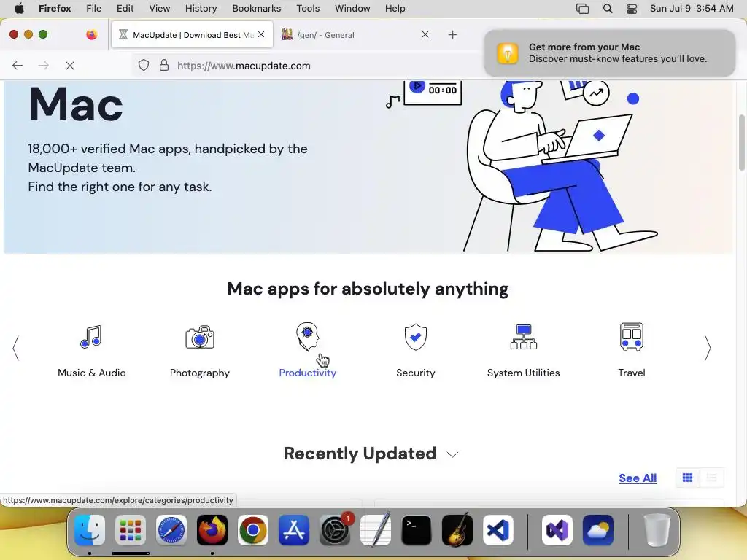This screenshot has width=747, height=560.
Task: Open the Trash in the Dock
Action: click(x=657, y=530)
